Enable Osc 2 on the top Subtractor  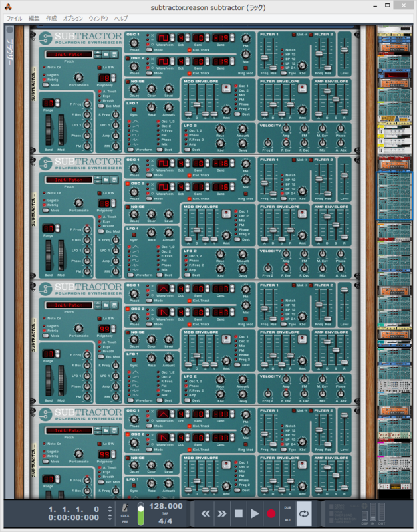(128, 58)
